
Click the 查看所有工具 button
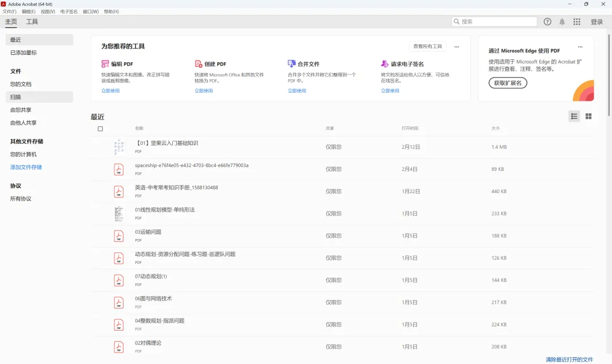427,46
